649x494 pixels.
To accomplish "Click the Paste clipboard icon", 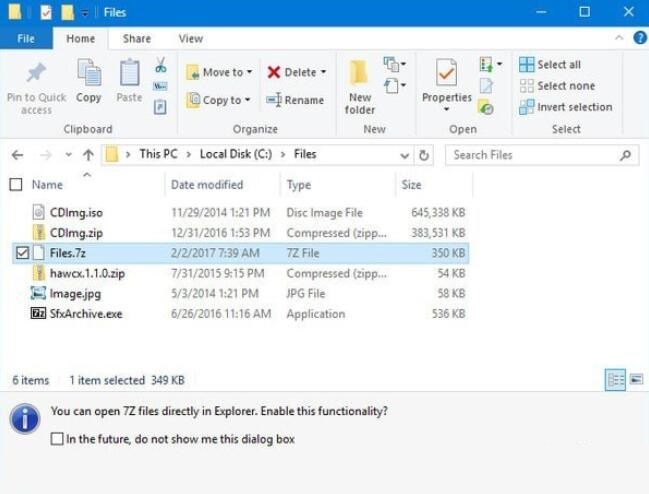I will (129, 73).
